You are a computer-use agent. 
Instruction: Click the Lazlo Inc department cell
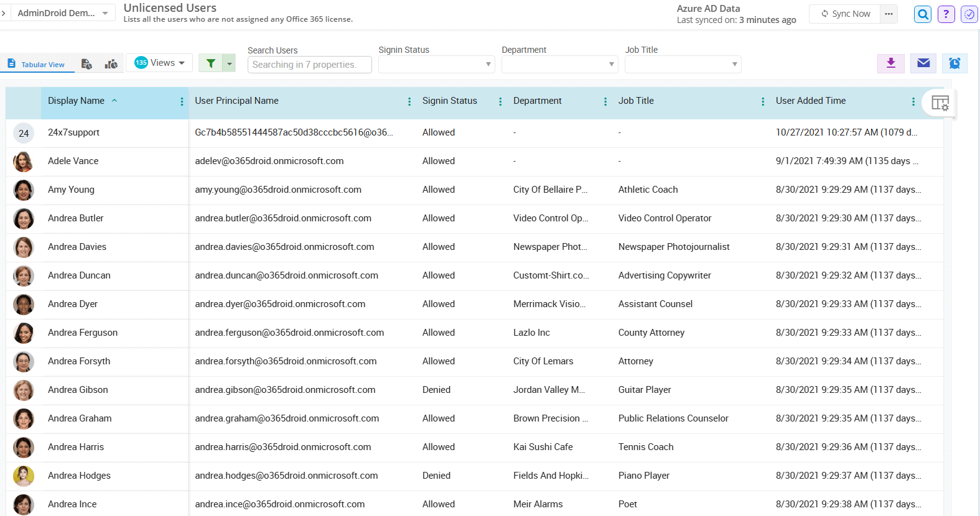tap(531, 333)
